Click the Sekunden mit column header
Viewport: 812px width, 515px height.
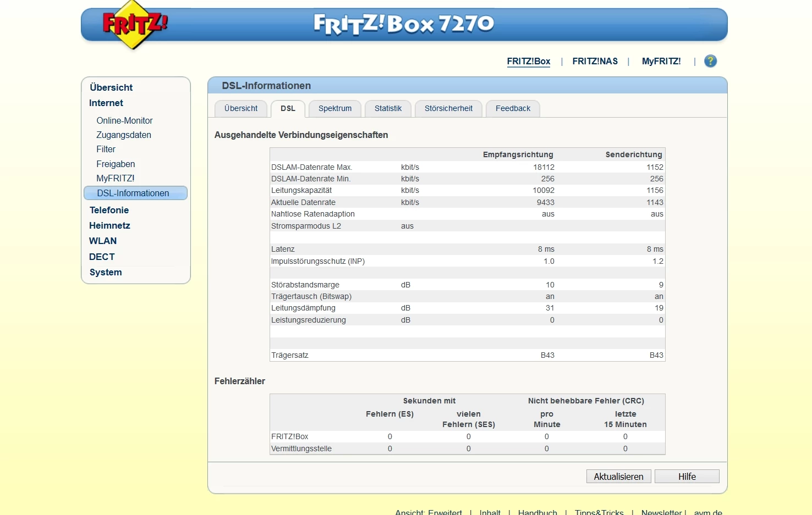pyautogui.click(x=429, y=401)
